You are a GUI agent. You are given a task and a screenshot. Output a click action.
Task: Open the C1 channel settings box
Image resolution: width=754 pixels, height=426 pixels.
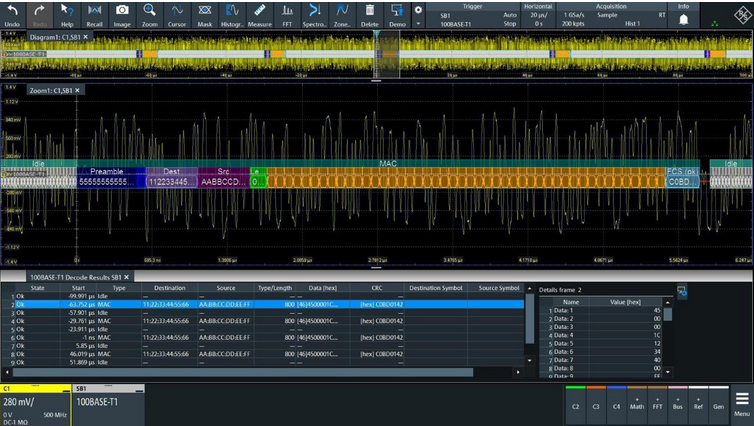click(x=36, y=405)
